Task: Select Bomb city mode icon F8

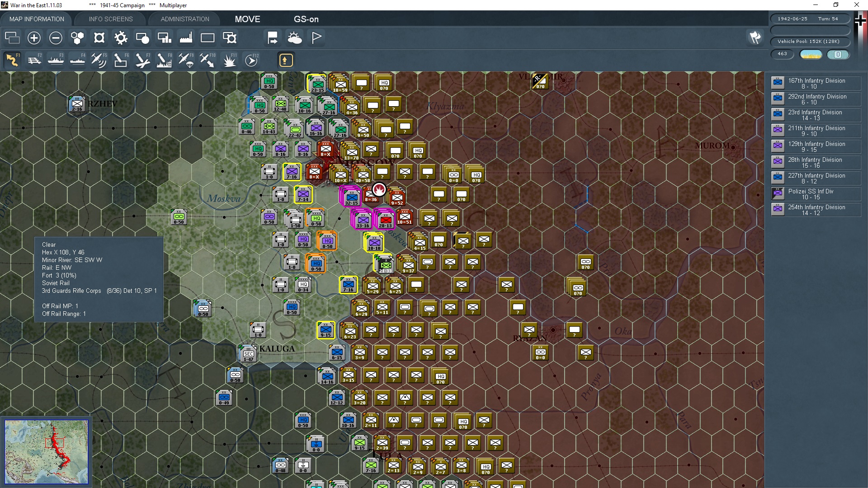Action: click(x=164, y=60)
